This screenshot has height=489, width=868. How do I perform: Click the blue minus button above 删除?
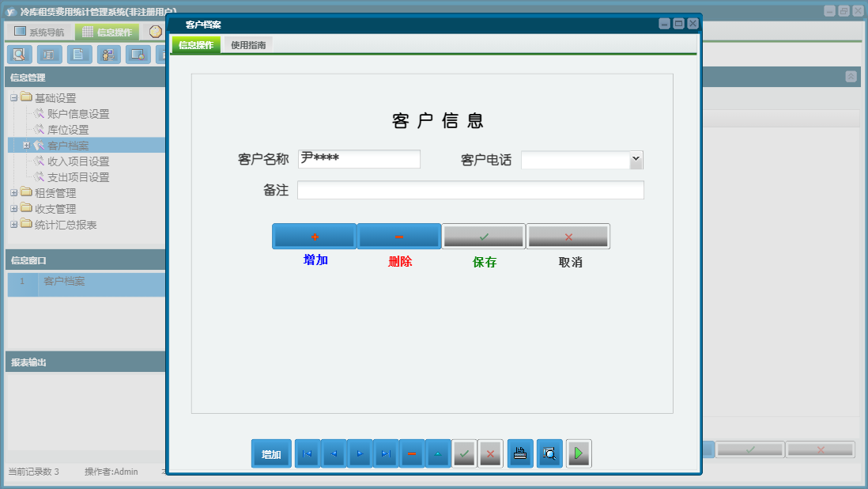click(399, 237)
